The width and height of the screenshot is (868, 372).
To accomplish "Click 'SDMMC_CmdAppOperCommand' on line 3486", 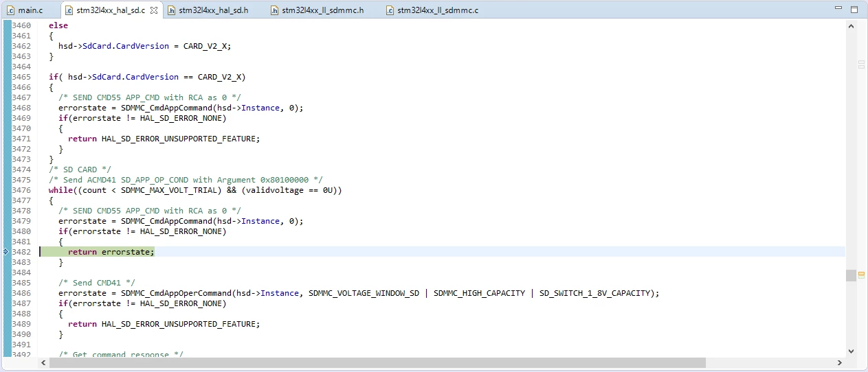I will (x=177, y=293).
